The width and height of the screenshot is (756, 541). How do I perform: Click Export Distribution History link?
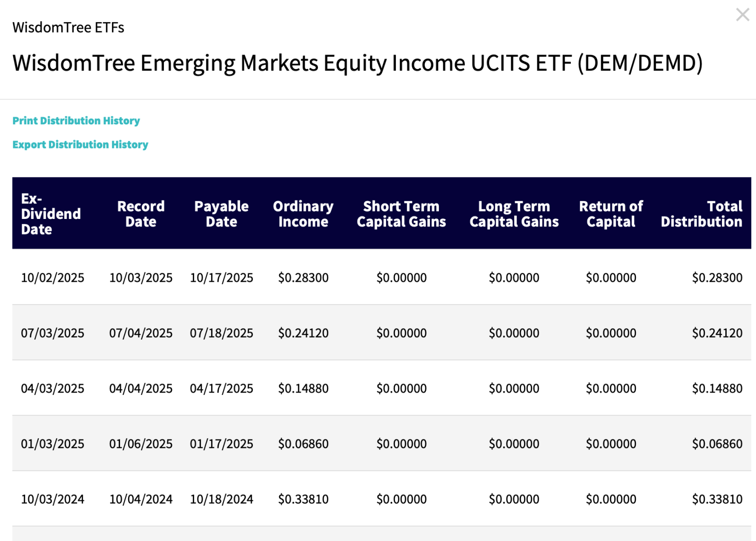80,144
